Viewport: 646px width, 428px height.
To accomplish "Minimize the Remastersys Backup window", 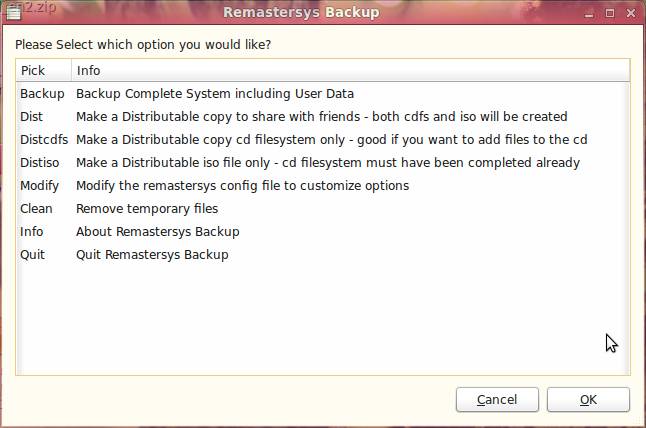I will click(589, 14).
